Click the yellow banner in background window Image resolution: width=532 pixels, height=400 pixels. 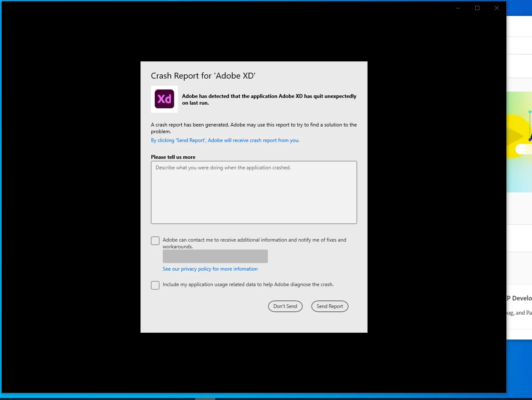(x=519, y=142)
